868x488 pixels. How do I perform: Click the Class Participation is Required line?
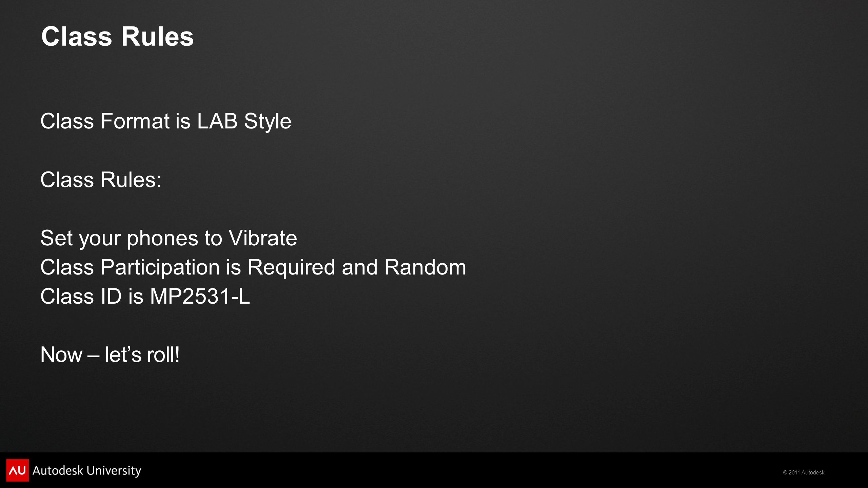pyautogui.click(x=253, y=268)
